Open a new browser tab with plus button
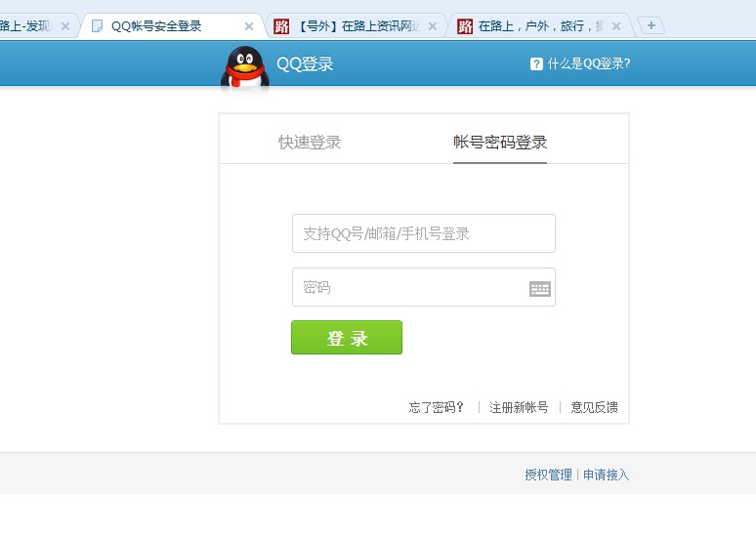 pyautogui.click(x=651, y=25)
